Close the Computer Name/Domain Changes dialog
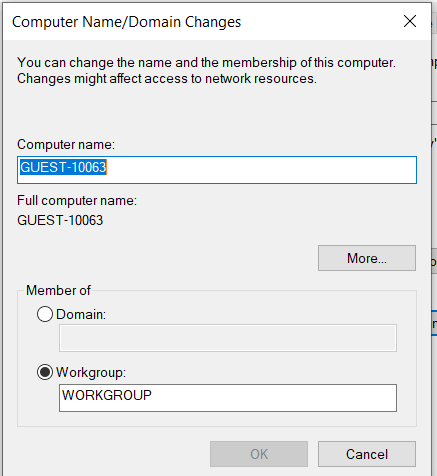Viewport: 437px width, 476px height. pos(410,21)
